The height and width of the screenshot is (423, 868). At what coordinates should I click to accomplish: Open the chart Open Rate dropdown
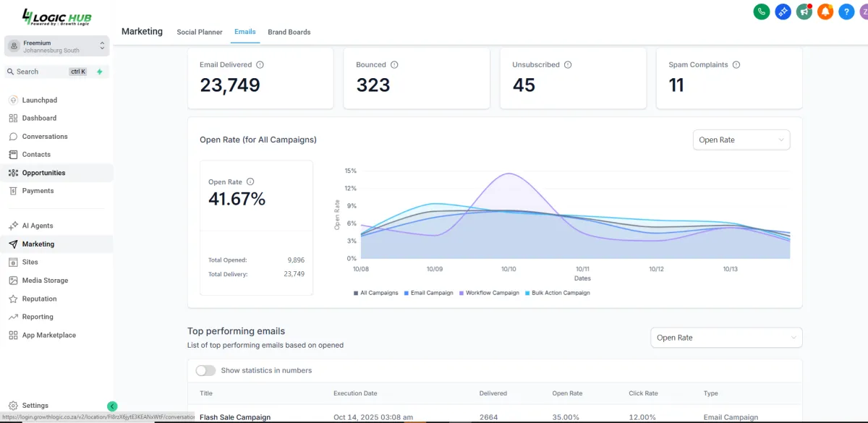tap(741, 140)
